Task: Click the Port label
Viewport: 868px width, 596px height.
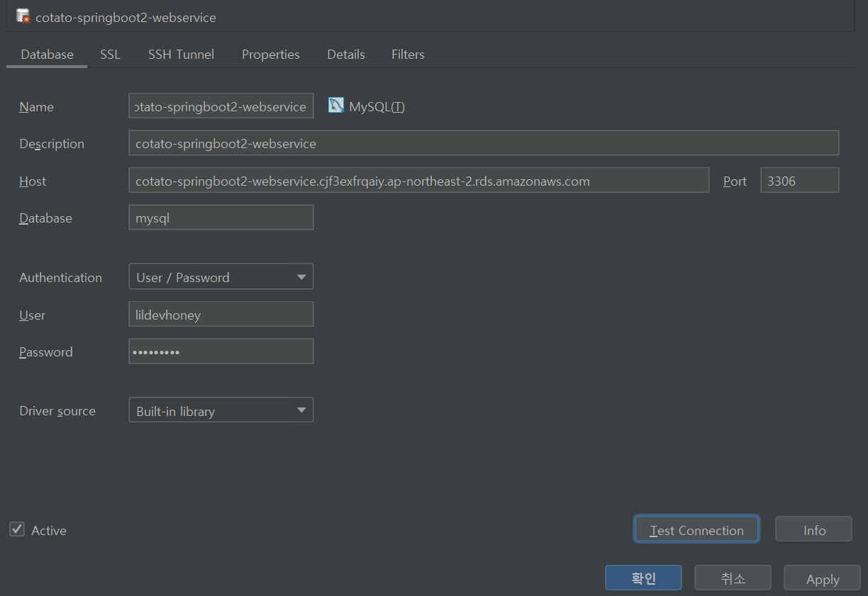Action: click(735, 181)
